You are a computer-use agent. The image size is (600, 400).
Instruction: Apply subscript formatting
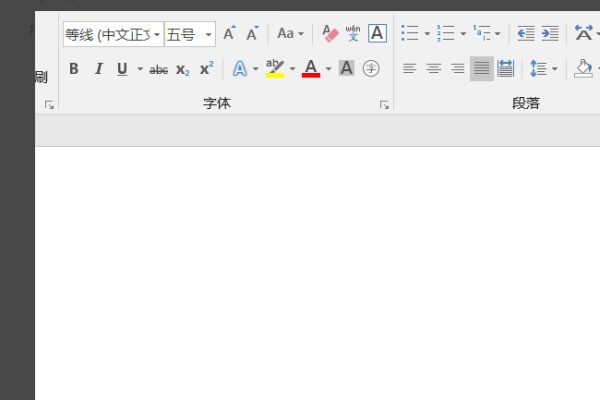pos(182,69)
